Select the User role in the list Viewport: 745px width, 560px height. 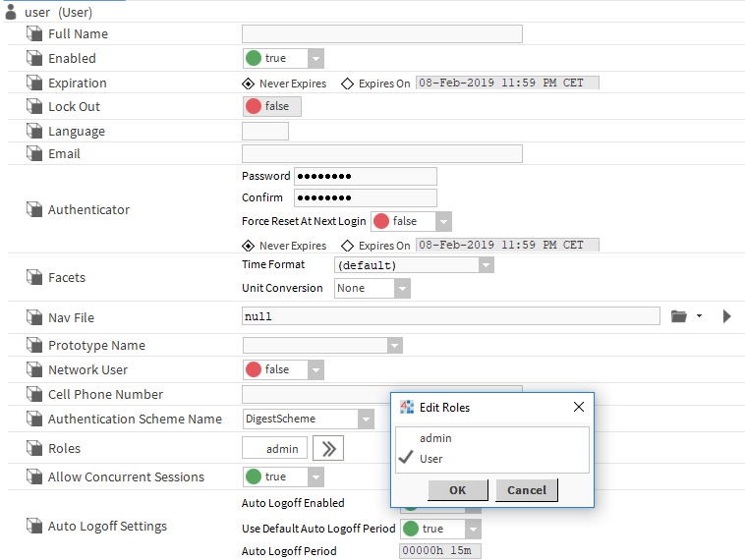[431, 459]
